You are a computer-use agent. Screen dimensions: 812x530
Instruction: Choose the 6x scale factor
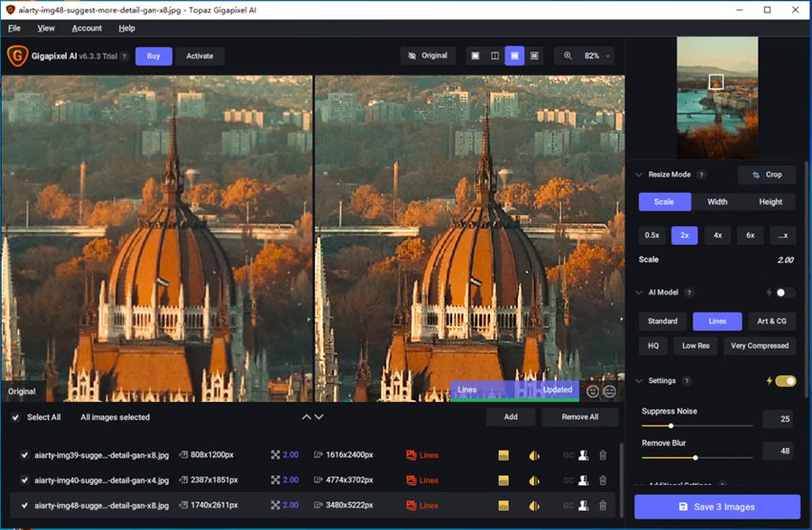click(750, 236)
